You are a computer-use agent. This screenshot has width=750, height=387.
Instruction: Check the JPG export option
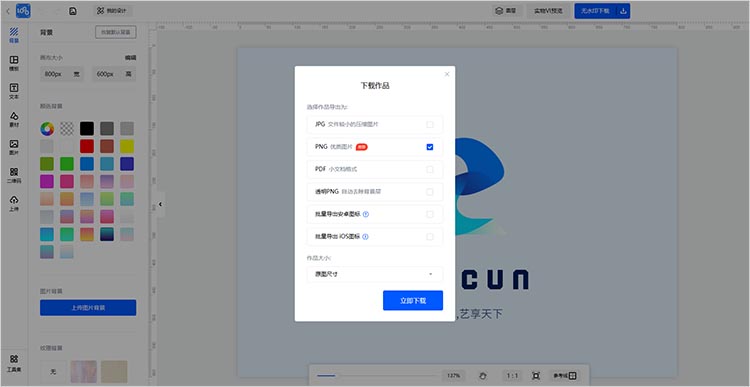[x=430, y=124]
